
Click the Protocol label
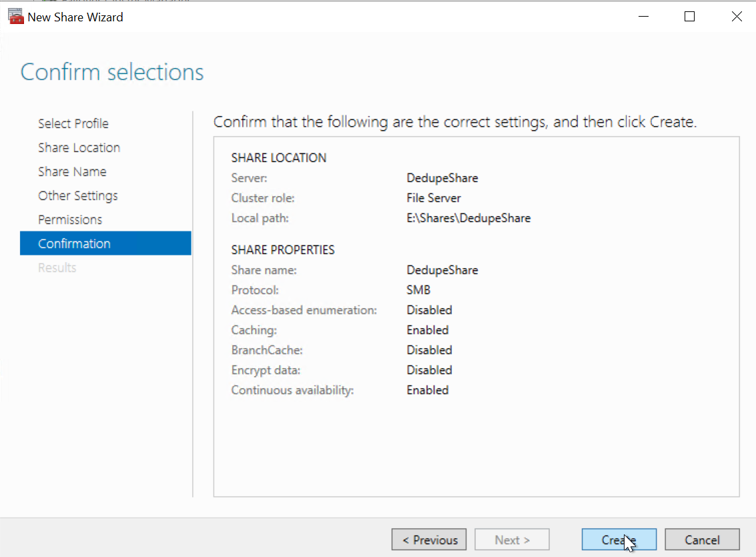pyautogui.click(x=255, y=290)
